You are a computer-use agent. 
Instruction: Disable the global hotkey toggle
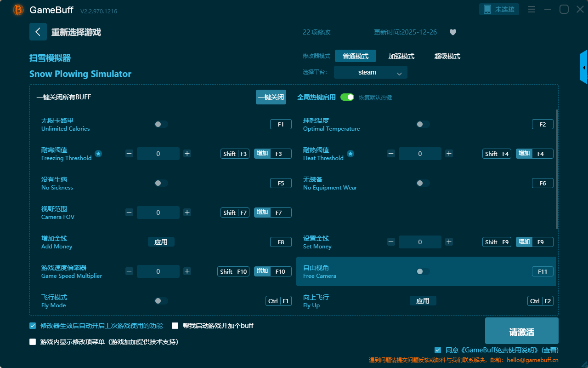347,97
